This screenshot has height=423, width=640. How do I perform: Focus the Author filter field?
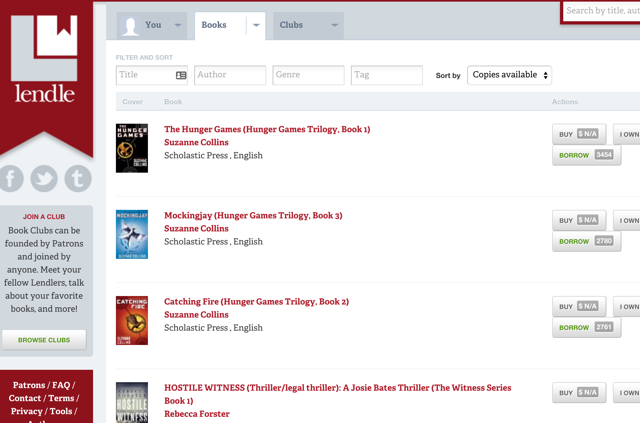[230, 75]
